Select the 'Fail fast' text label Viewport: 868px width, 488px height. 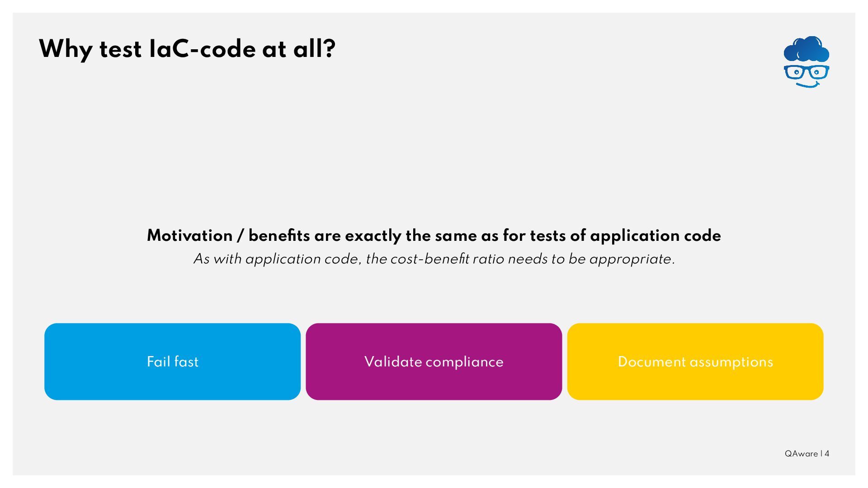pyautogui.click(x=172, y=361)
